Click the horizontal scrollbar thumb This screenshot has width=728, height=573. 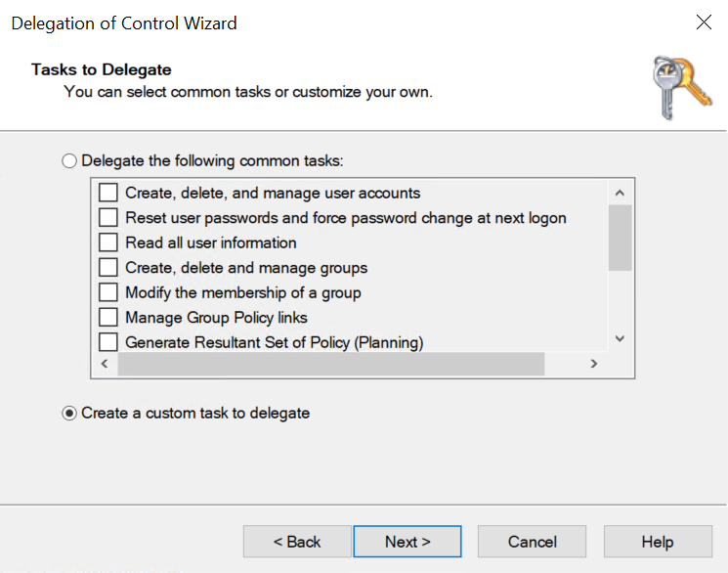[330, 364]
